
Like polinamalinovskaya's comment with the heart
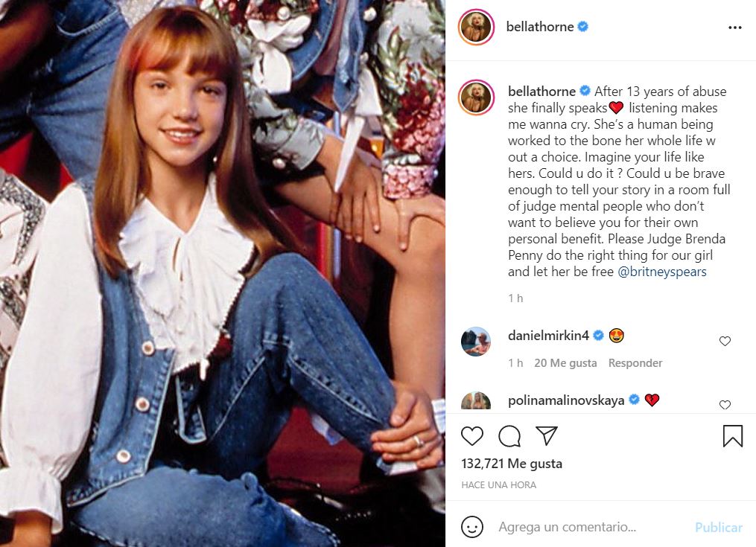[725, 405]
